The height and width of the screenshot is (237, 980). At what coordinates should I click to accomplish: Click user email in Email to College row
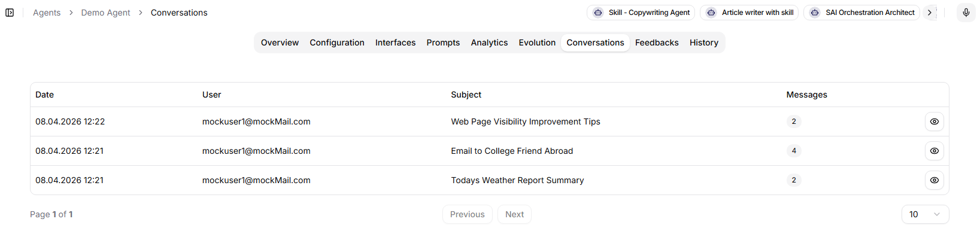tap(256, 151)
